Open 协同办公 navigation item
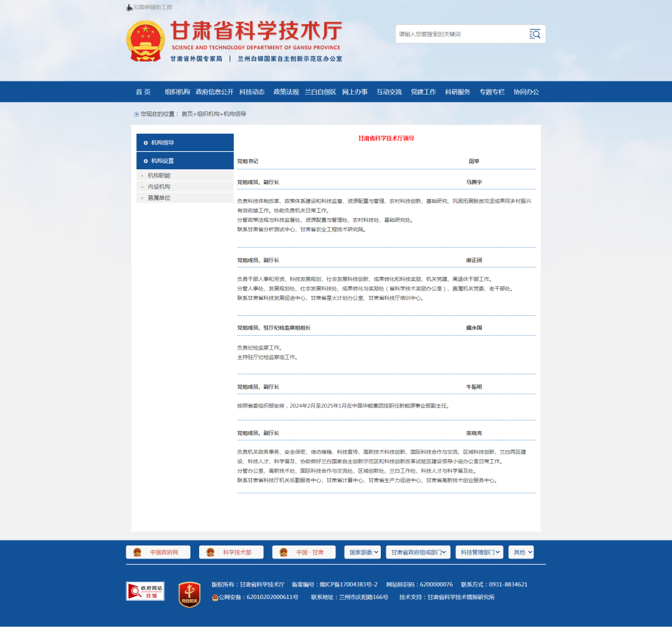 coord(526,91)
